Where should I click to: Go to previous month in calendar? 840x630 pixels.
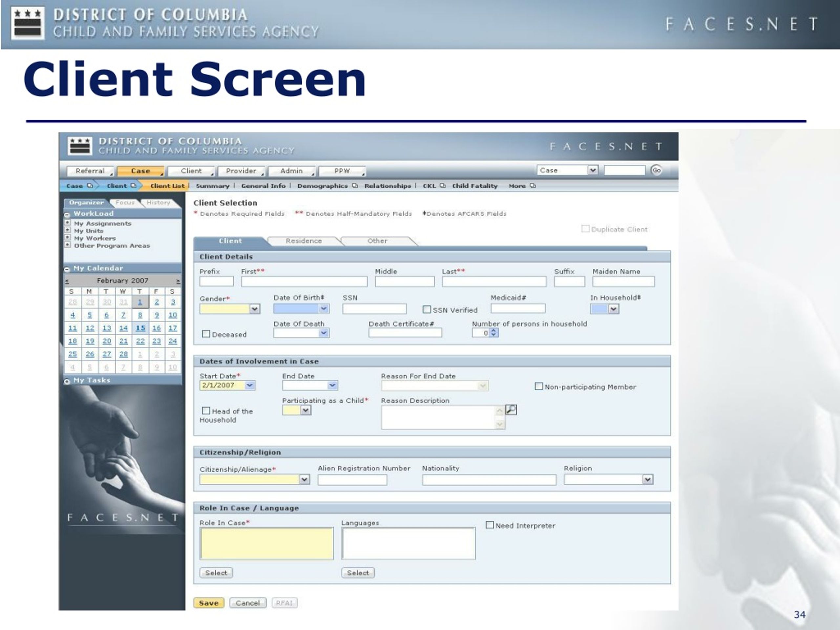(x=67, y=281)
